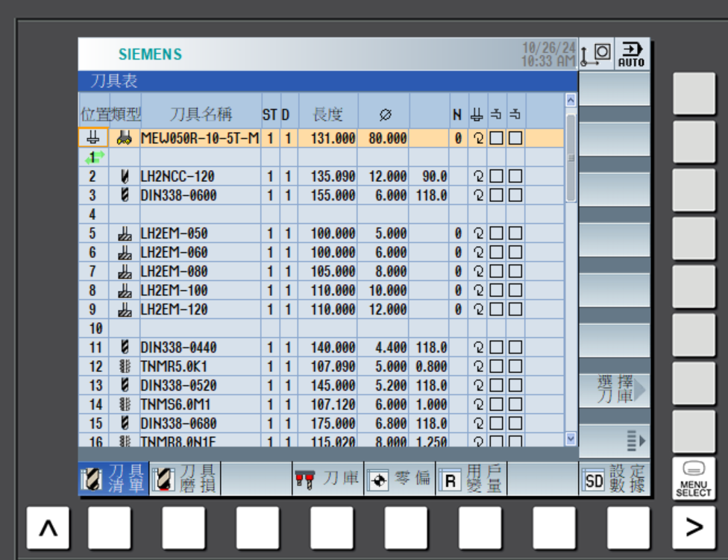This screenshot has width=728, height=560.
Task: Click scrollbar down arrow of tool table
Action: pos(571,438)
